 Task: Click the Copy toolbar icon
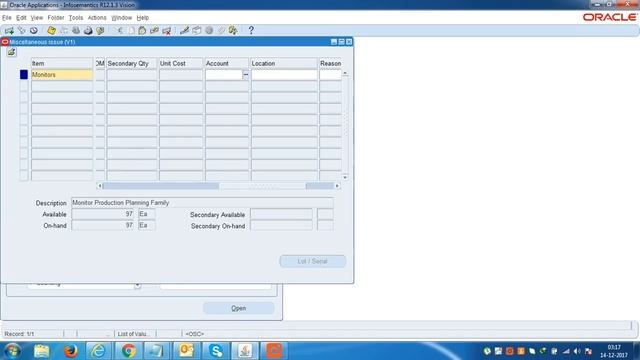(131, 31)
